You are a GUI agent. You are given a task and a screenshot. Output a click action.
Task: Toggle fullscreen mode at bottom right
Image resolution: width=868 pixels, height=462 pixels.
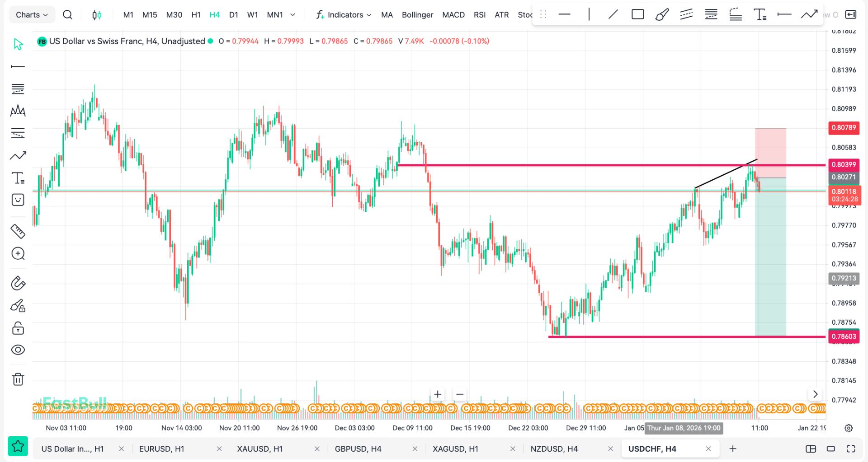(851, 448)
